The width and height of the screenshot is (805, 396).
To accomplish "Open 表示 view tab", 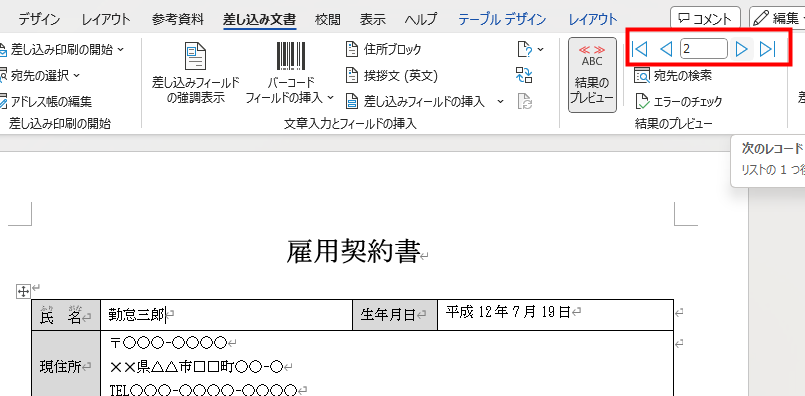I will pyautogui.click(x=373, y=20).
